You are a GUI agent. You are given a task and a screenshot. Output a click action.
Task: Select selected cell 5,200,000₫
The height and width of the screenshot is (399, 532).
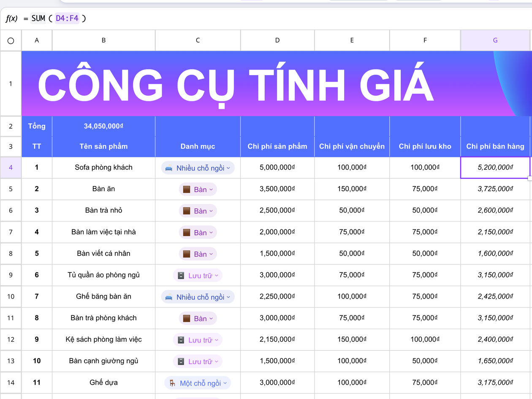point(495,167)
